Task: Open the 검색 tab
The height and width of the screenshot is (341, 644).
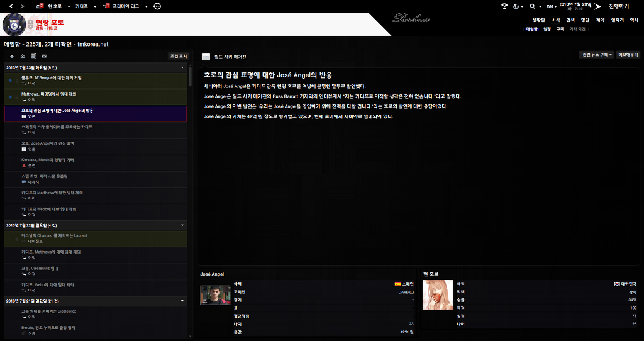Action: coord(570,20)
